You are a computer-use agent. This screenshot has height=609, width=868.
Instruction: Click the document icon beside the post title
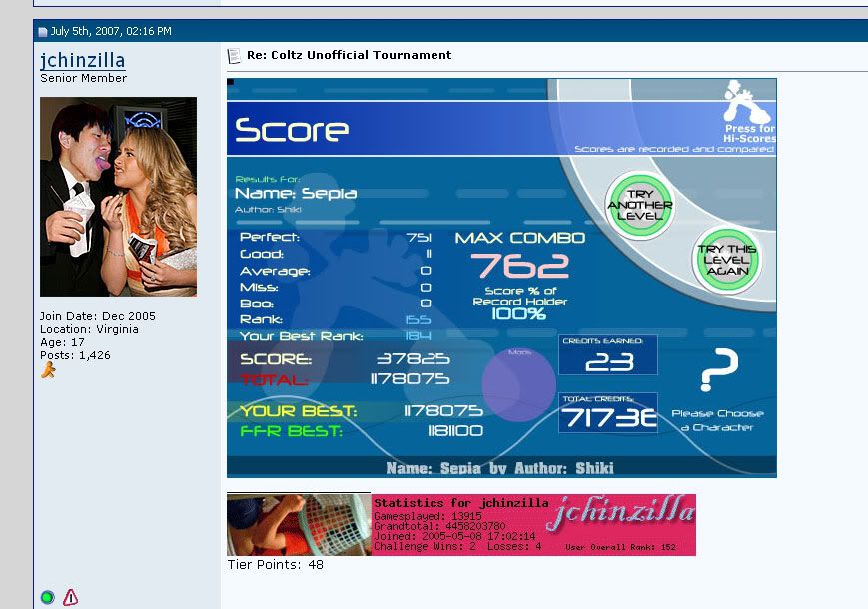pos(234,56)
